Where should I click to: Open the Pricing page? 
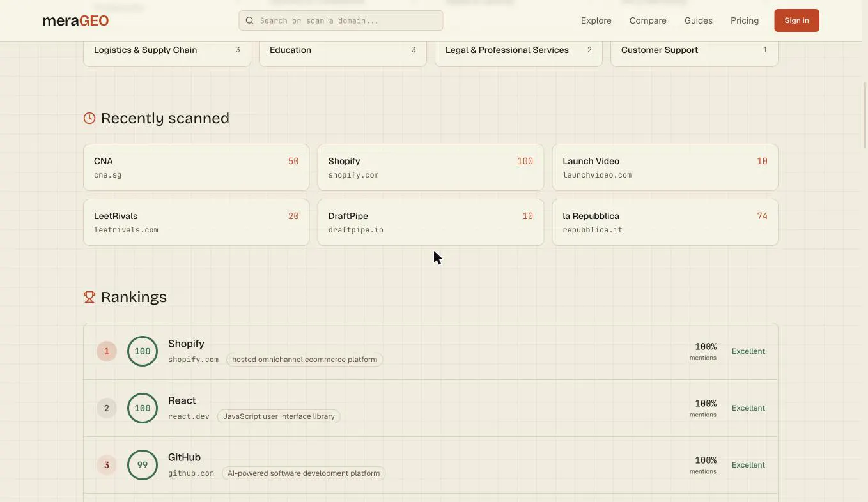tap(745, 20)
